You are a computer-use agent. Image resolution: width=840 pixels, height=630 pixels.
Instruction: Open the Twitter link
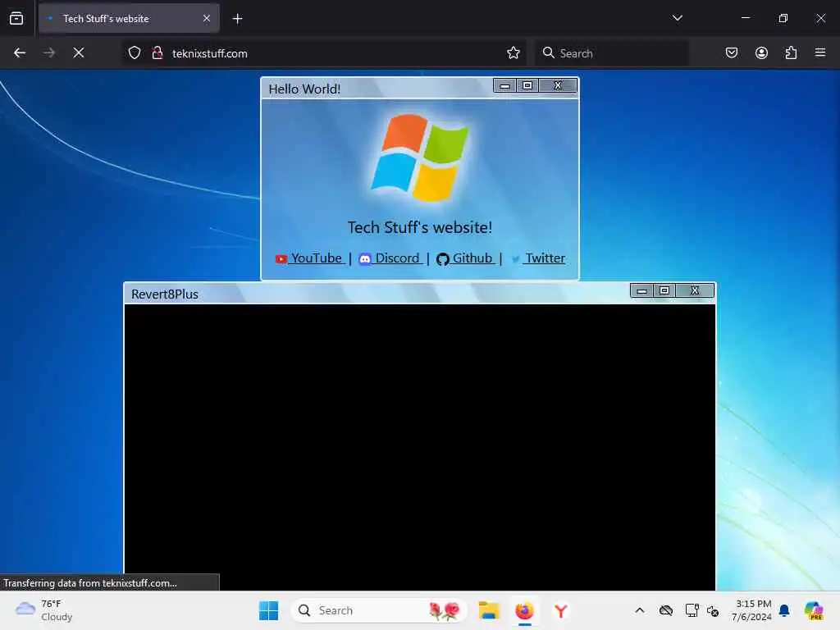pos(538,258)
